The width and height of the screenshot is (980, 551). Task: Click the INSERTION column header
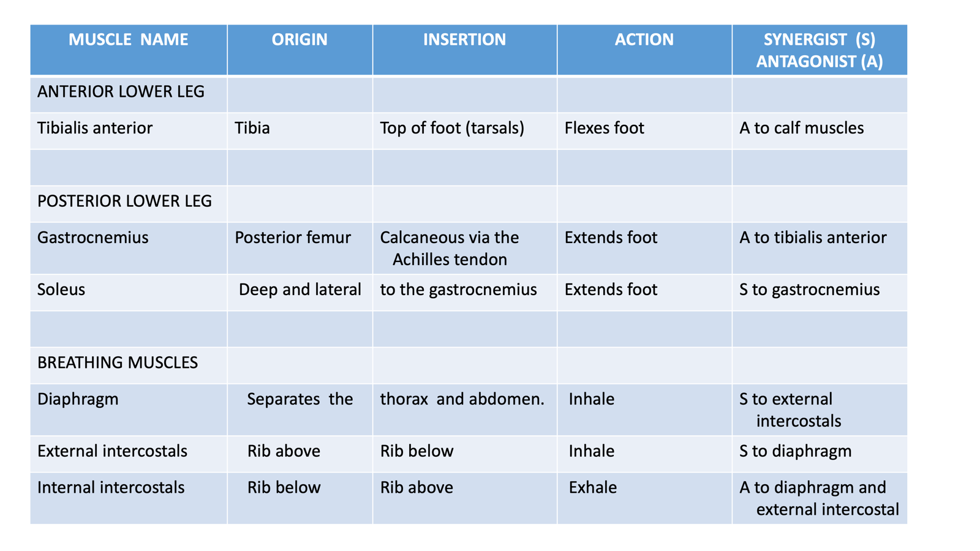(x=465, y=50)
